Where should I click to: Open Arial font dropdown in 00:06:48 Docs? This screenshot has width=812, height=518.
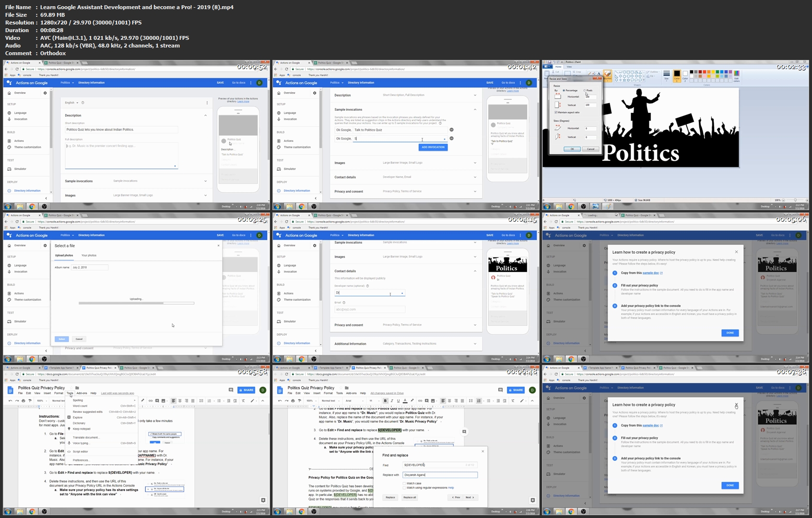pos(354,400)
